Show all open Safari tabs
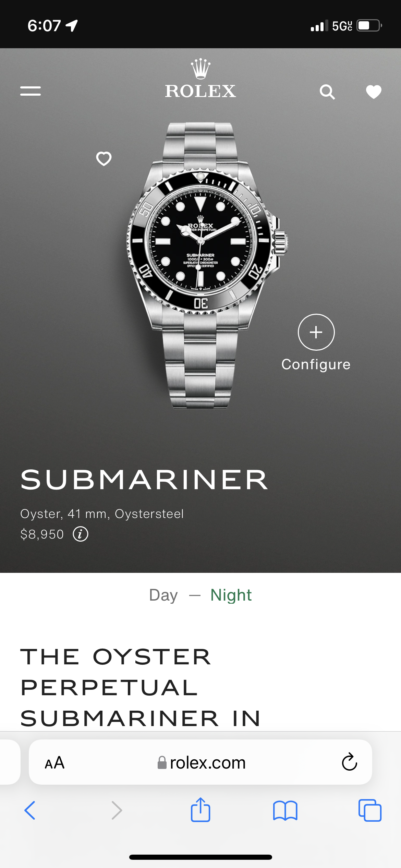 tap(370, 810)
